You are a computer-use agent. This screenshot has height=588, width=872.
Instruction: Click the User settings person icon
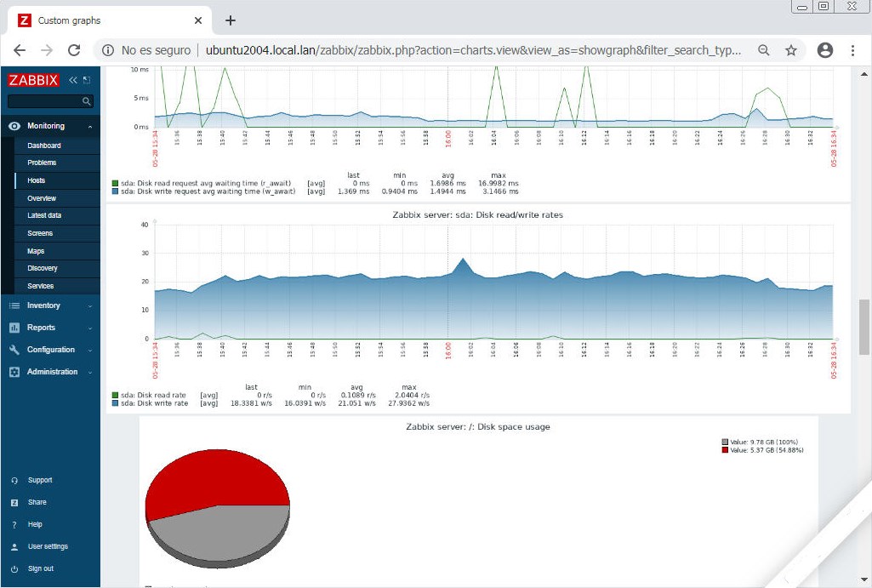coord(14,547)
